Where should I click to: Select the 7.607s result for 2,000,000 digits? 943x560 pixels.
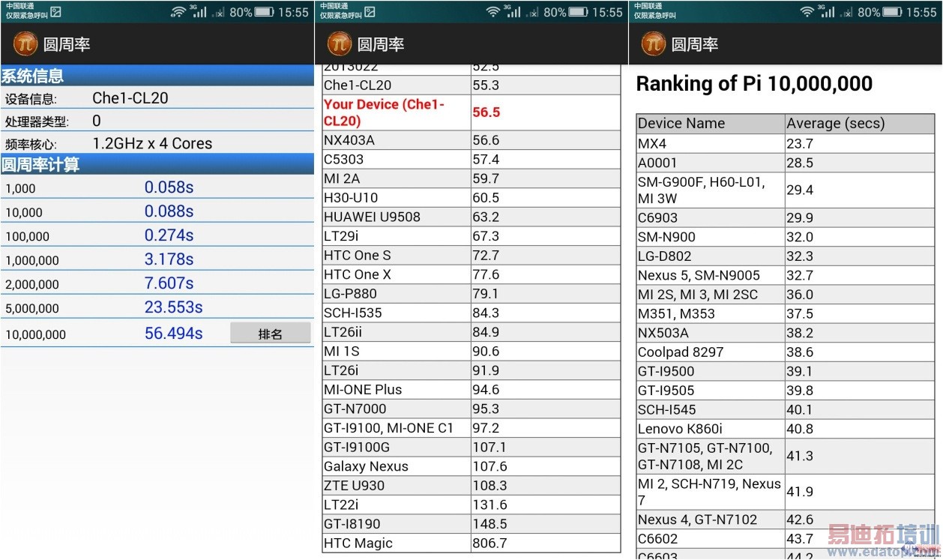coord(169,283)
